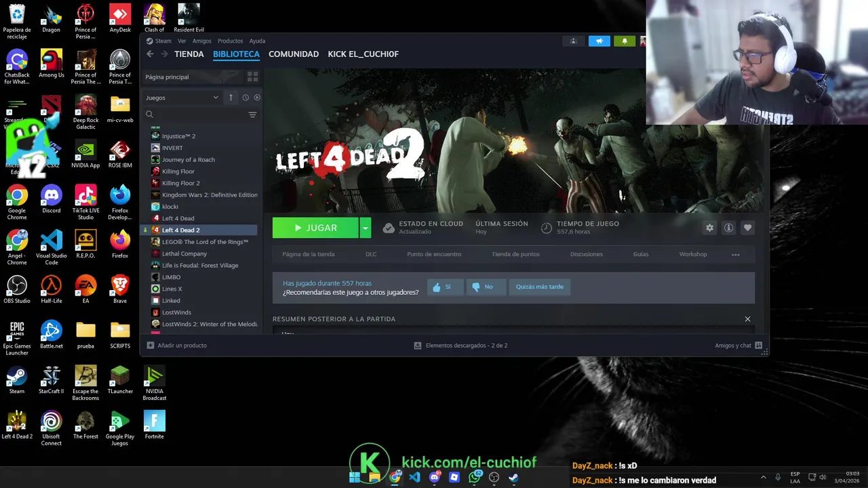Open the Ver menu
The height and width of the screenshot is (488, 868).
182,41
